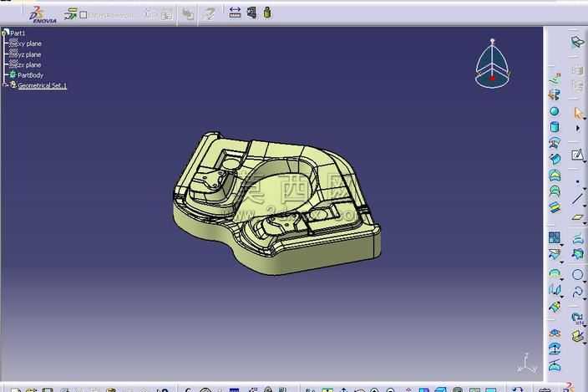The image size is (588, 392).
Task: Click the pattern/repetition tool icon
Action: (578, 318)
